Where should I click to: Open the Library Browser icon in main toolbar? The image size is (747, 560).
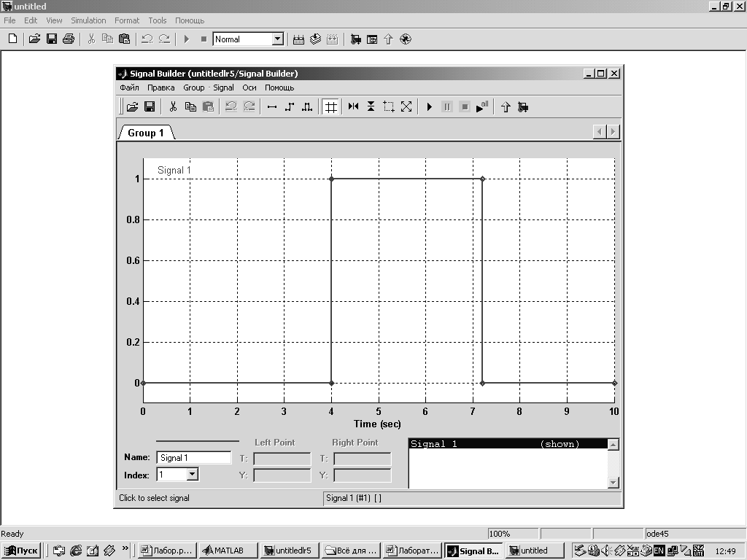(x=355, y=39)
